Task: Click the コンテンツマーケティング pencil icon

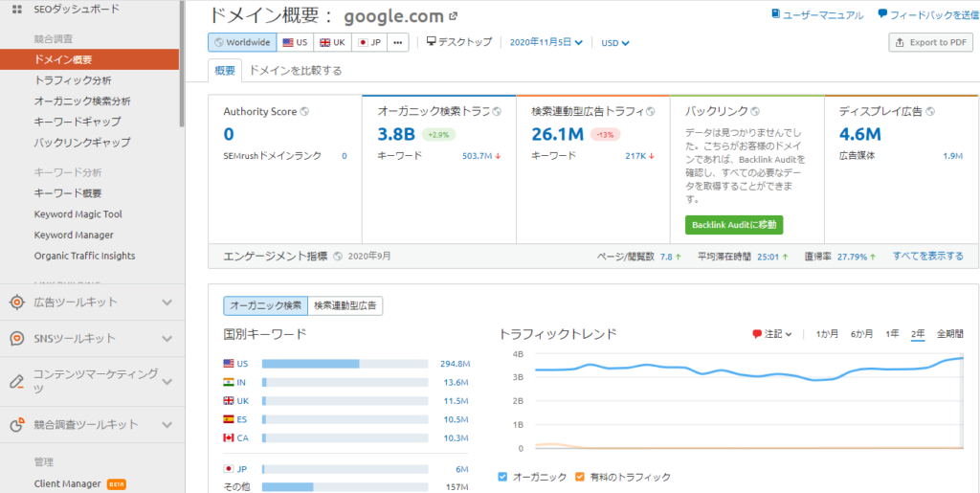Action: pos(17,381)
